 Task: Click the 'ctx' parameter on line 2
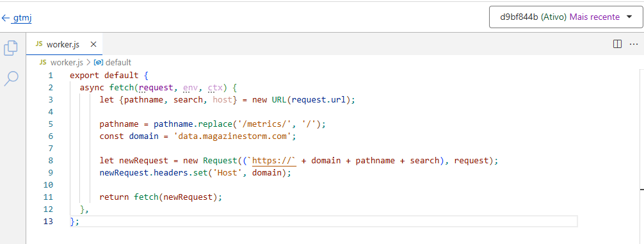[x=215, y=88]
